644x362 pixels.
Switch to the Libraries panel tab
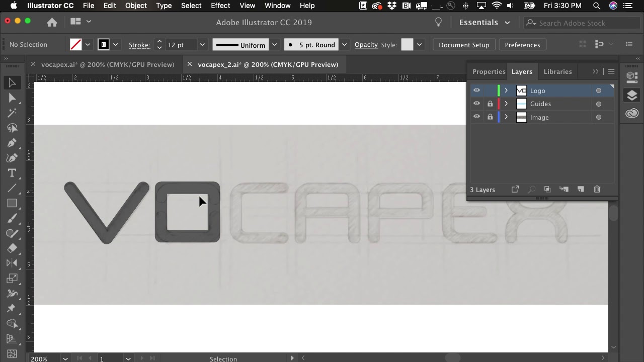pos(557,71)
